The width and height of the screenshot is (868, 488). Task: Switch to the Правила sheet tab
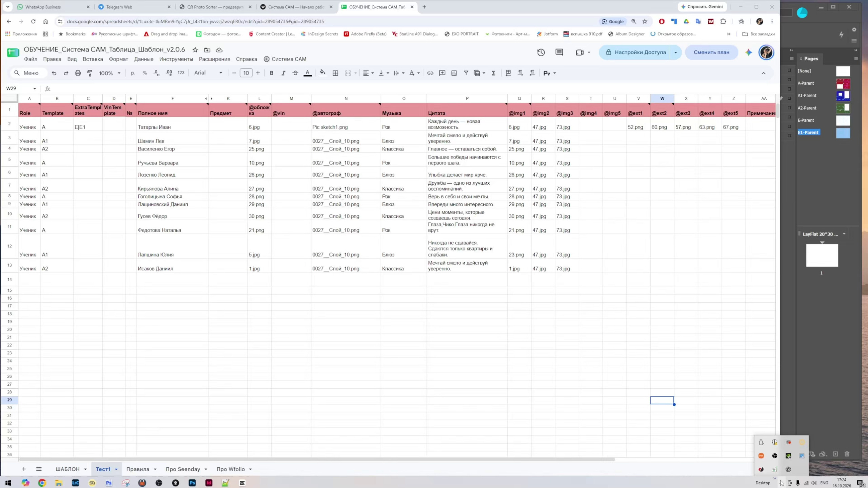point(138,469)
